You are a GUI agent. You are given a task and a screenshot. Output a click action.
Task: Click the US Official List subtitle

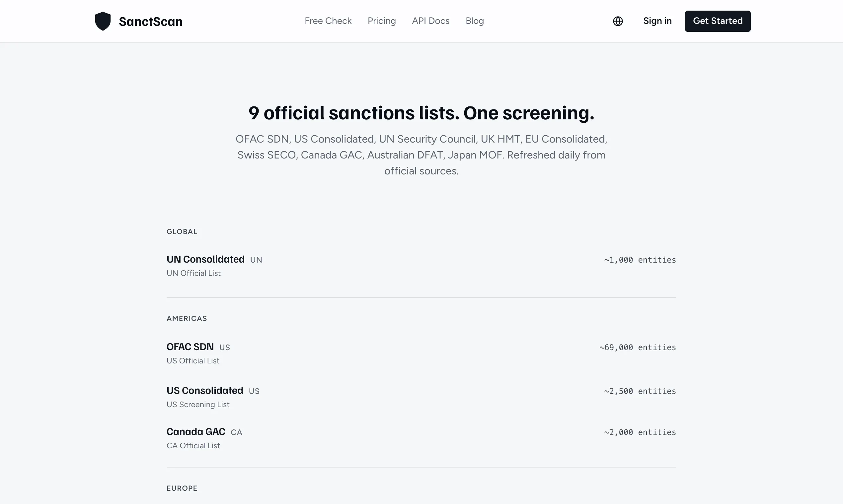(193, 361)
